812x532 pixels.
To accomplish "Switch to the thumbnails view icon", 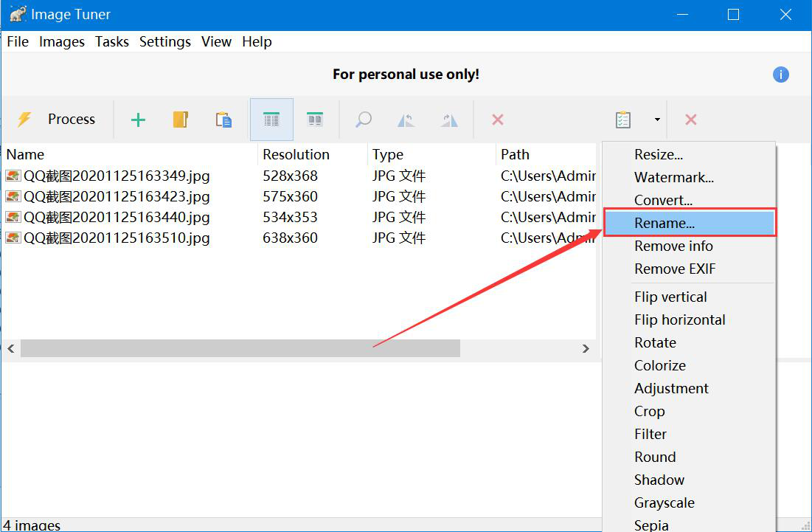I will pos(315,120).
